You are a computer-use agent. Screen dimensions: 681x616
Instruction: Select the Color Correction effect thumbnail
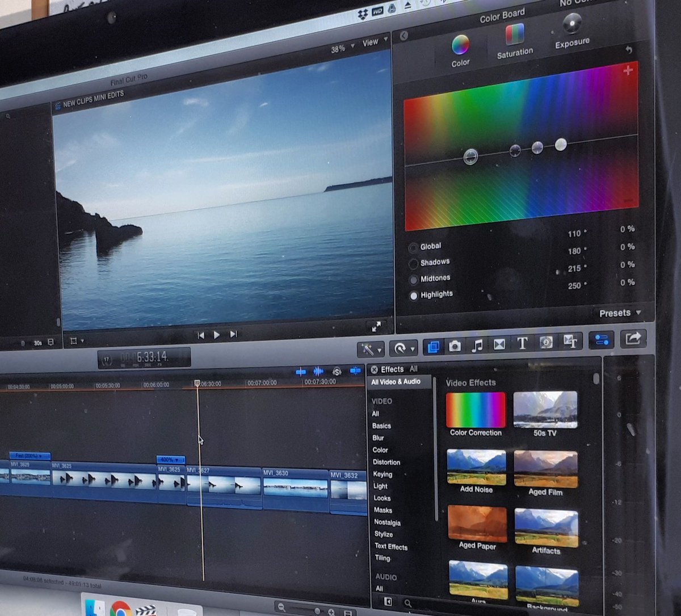(x=476, y=410)
